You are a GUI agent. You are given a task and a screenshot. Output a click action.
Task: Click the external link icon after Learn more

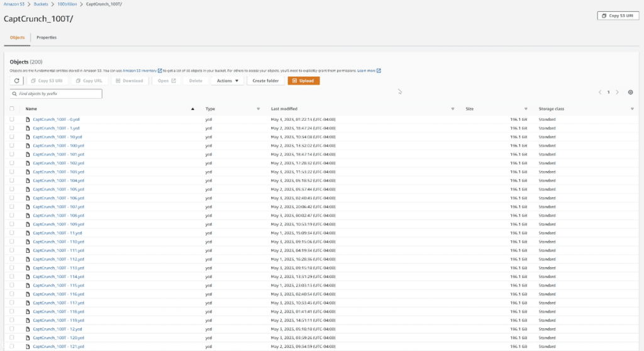point(379,70)
